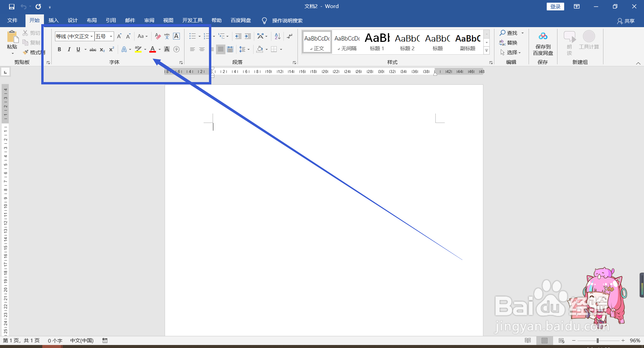Click the 登录 sign-in button

[555, 6]
